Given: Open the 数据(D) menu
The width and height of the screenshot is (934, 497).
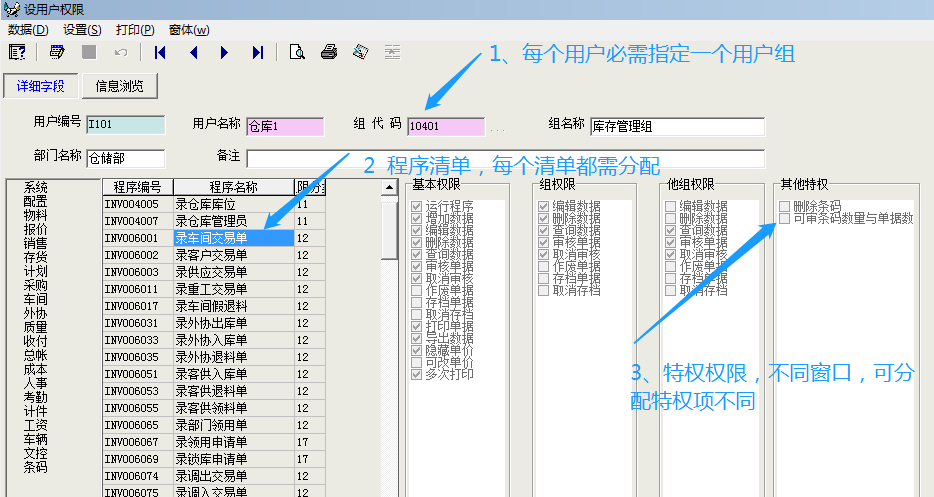Looking at the screenshot, I should [27, 30].
